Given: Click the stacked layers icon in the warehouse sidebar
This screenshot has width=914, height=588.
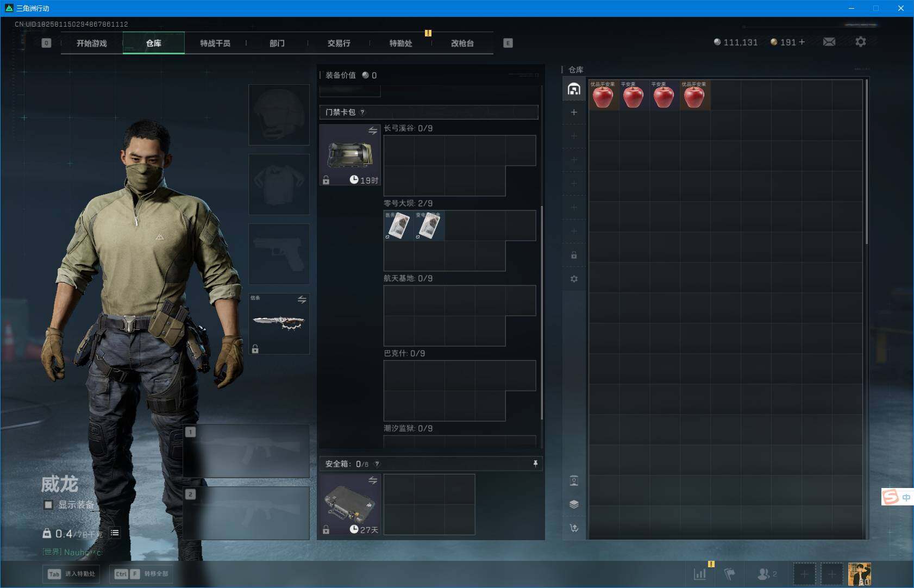Looking at the screenshot, I should [574, 504].
